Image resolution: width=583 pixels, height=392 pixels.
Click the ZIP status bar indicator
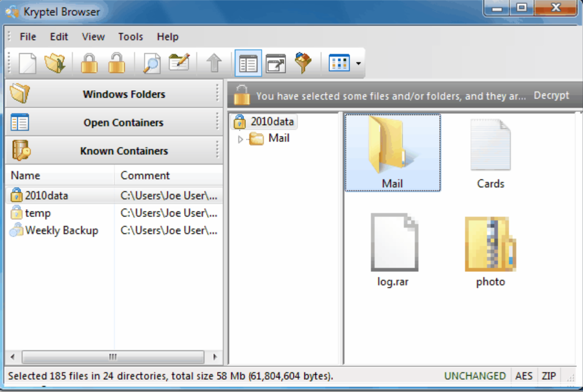[x=548, y=376]
